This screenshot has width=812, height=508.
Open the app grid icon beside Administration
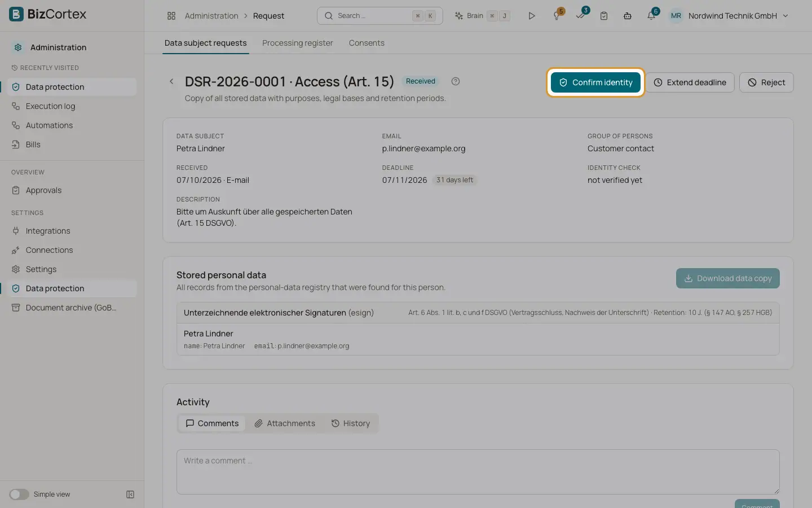(x=171, y=16)
